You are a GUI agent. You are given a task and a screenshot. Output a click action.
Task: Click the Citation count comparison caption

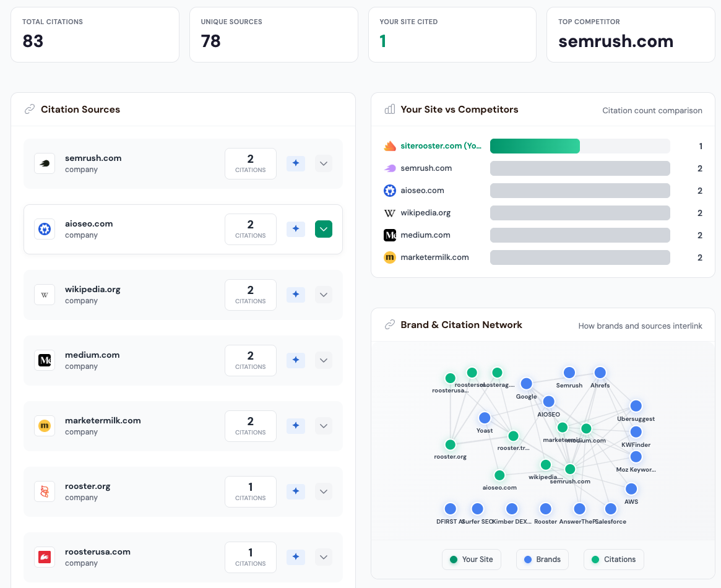652,110
